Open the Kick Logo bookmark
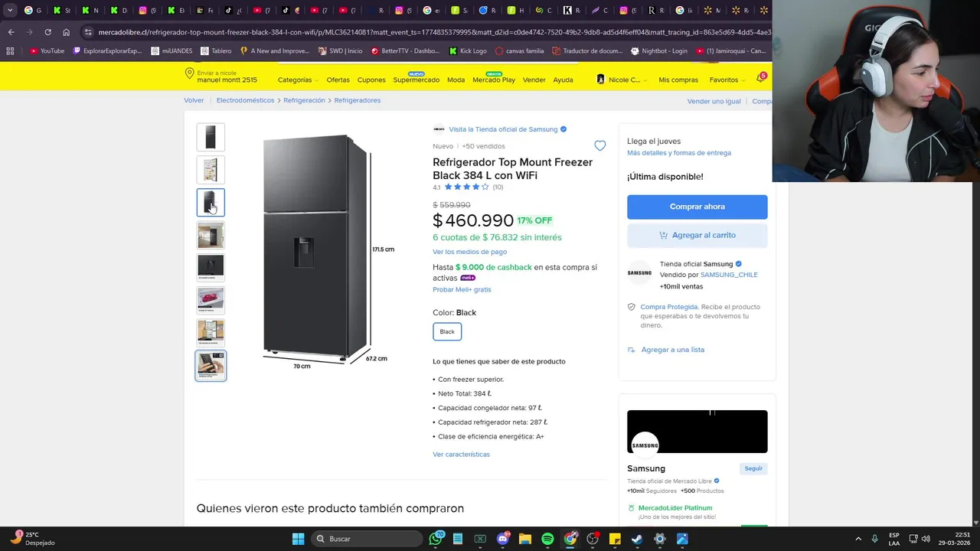 click(468, 51)
